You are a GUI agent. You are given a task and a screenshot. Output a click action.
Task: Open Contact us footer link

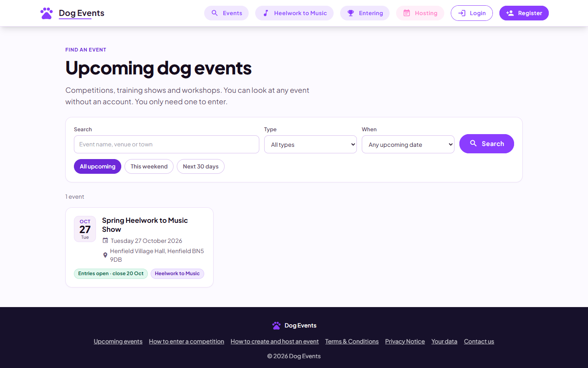point(479,341)
